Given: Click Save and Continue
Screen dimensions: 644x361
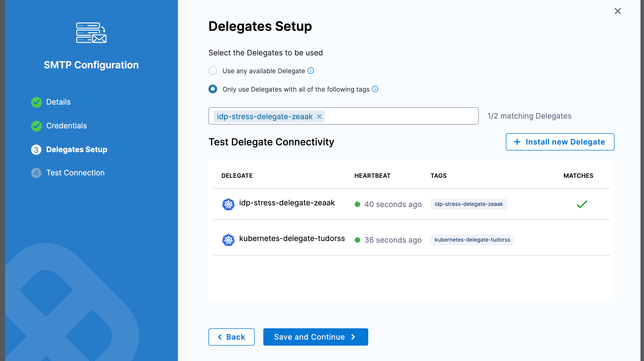Looking at the screenshot, I should click(x=316, y=337).
